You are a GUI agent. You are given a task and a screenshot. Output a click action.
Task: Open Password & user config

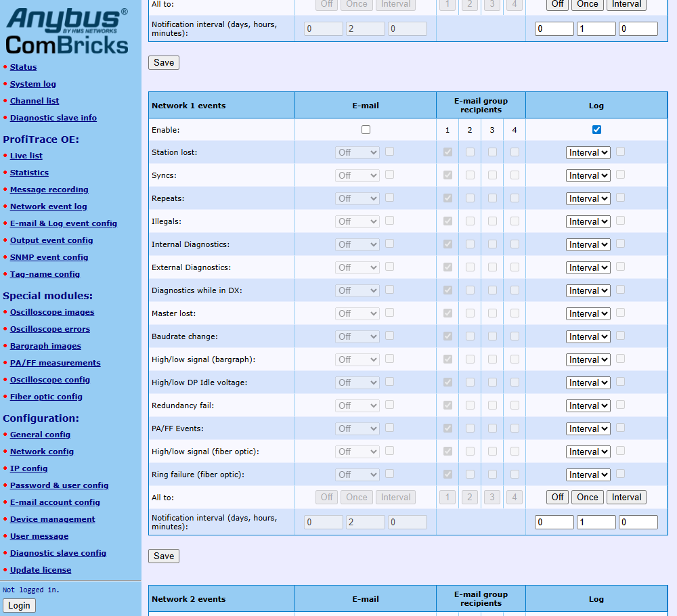coord(59,485)
